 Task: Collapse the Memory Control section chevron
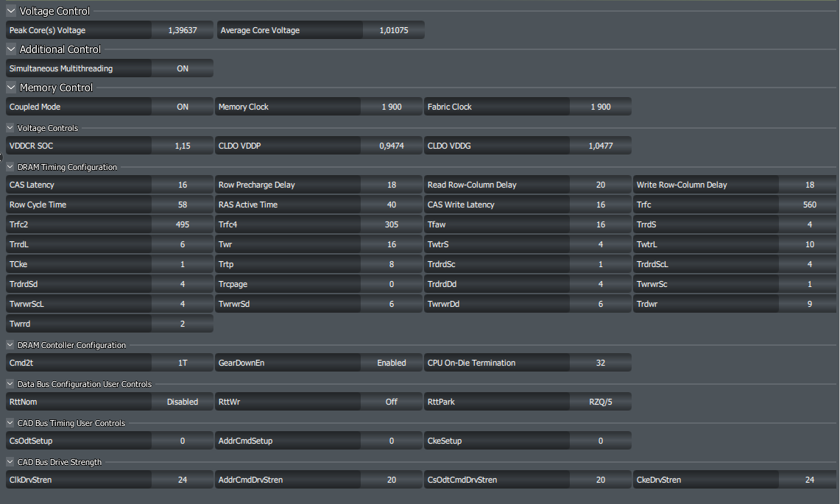pos(10,88)
